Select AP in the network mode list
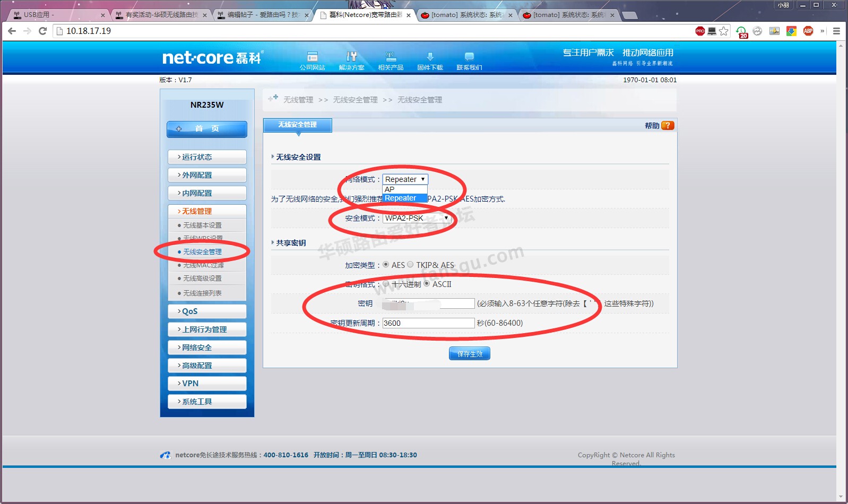 [x=405, y=189]
